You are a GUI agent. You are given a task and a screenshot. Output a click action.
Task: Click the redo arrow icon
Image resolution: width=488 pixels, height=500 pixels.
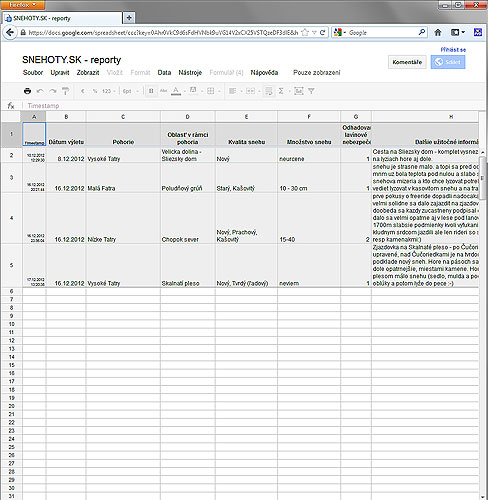pos(53,91)
